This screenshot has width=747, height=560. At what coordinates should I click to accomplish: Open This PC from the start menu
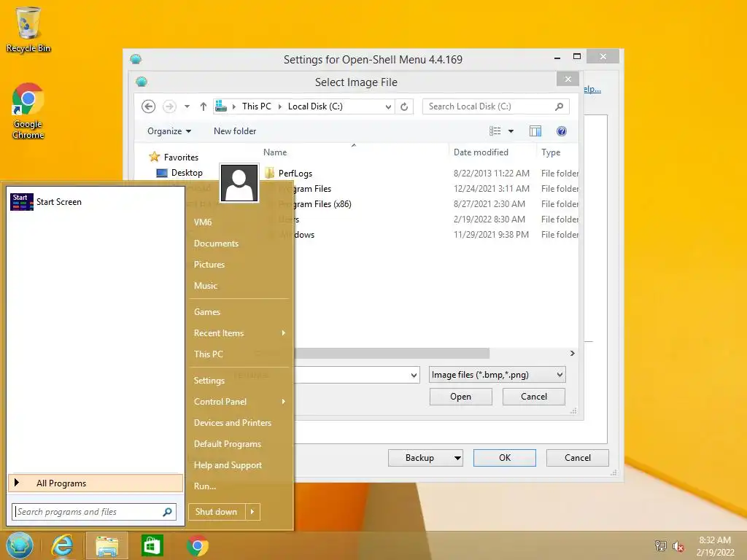coord(208,354)
